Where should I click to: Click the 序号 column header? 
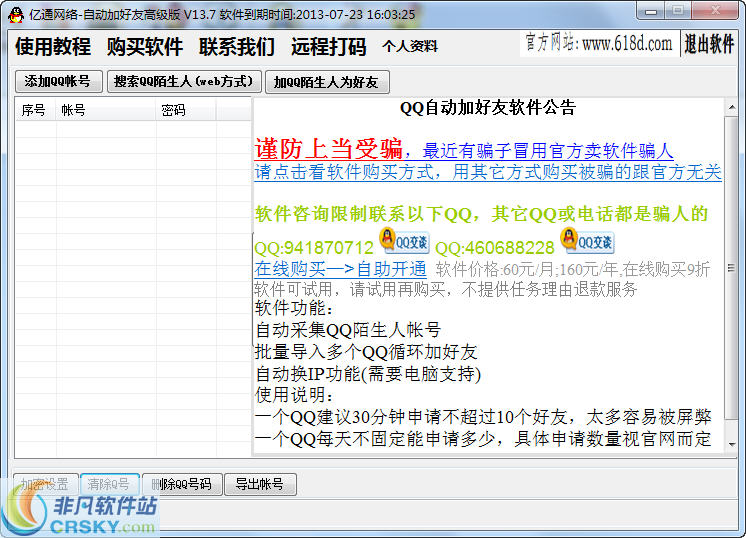(x=35, y=110)
